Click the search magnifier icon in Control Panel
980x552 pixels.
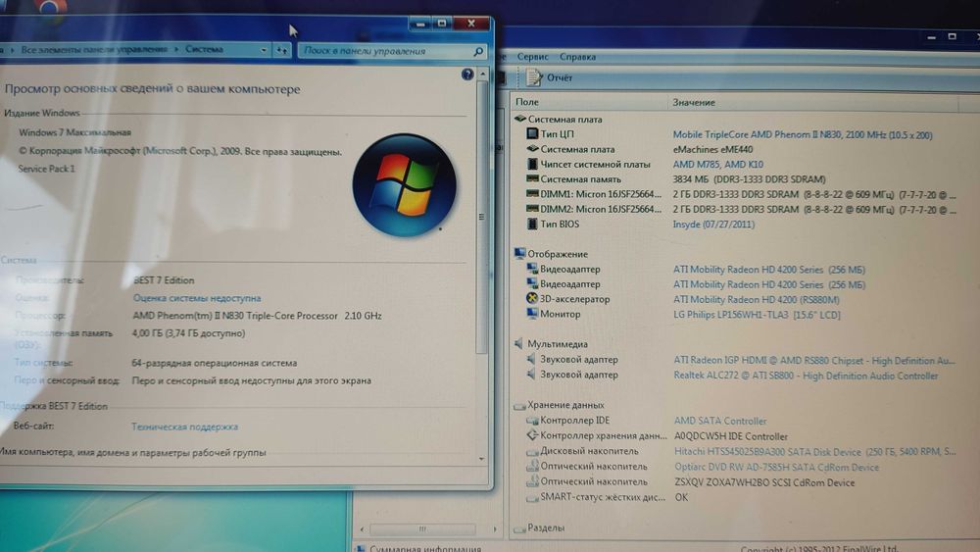(x=478, y=51)
